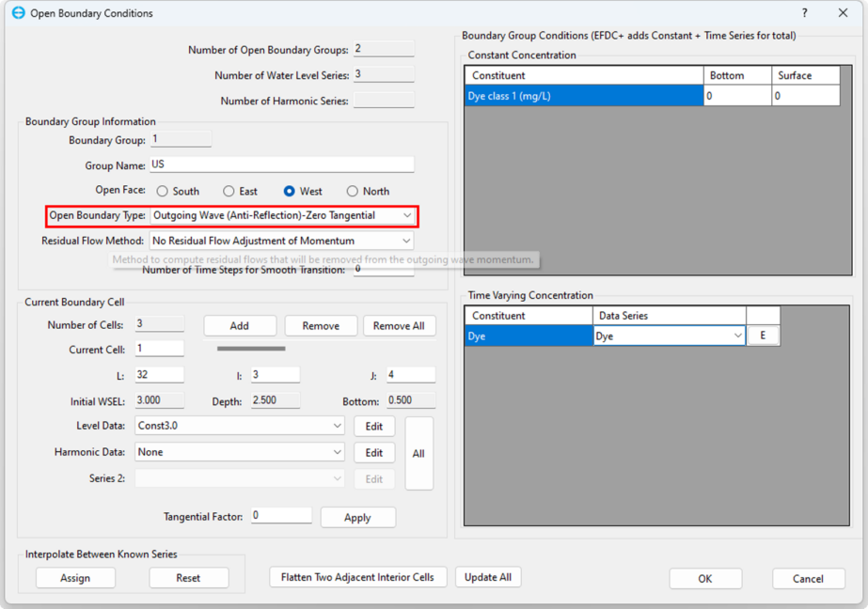
Task: Click the Group Name text field
Action: coord(281,164)
